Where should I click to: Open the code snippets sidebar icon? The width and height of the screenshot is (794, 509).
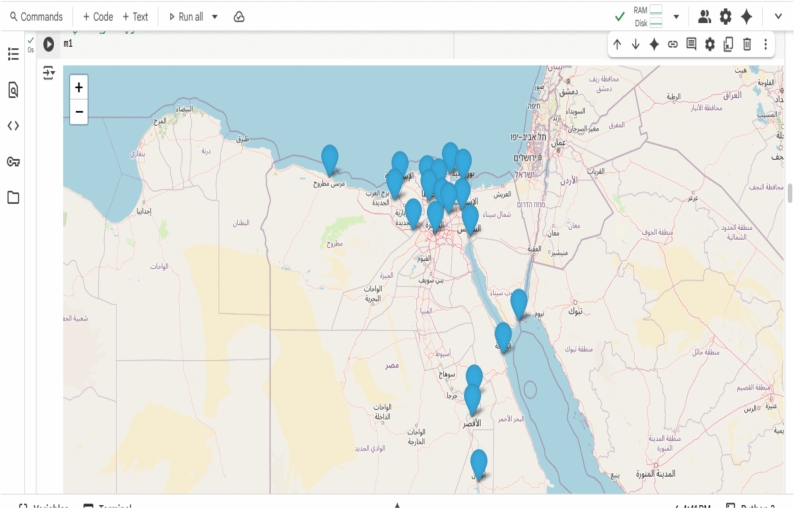click(13, 126)
